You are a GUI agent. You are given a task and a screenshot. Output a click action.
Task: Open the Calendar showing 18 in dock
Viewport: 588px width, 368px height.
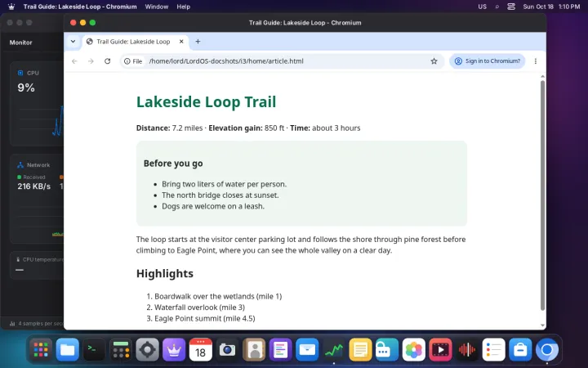(x=201, y=350)
